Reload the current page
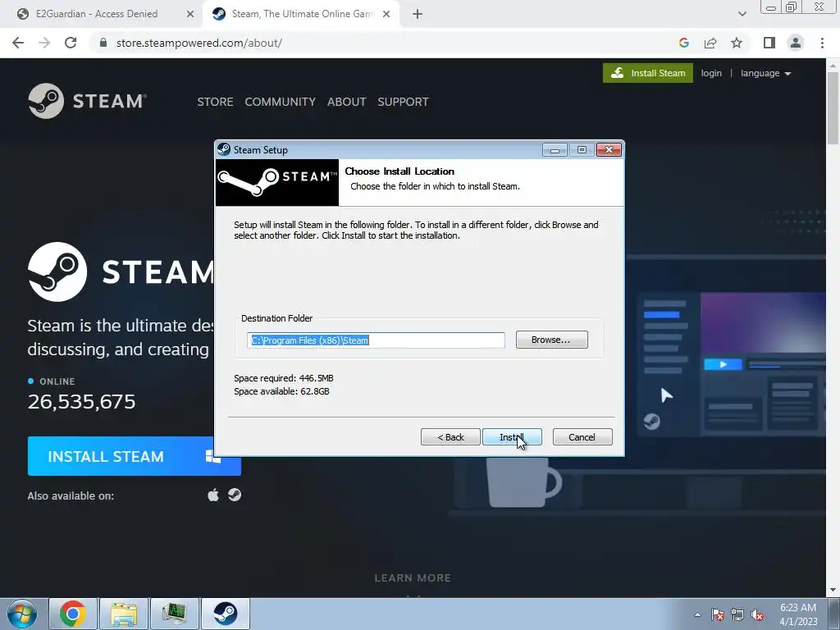Image resolution: width=840 pixels, height=630 pixels. [x=71, y=43]
